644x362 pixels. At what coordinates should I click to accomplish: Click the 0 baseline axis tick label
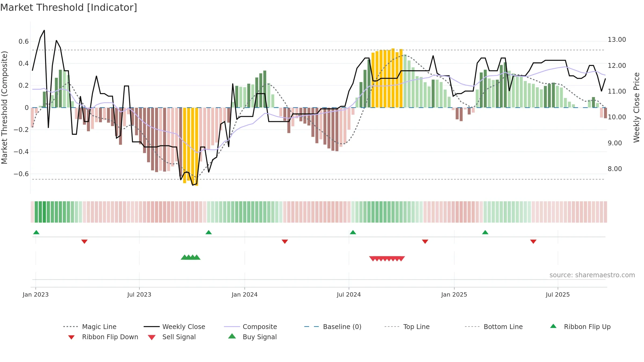(27, 108)
